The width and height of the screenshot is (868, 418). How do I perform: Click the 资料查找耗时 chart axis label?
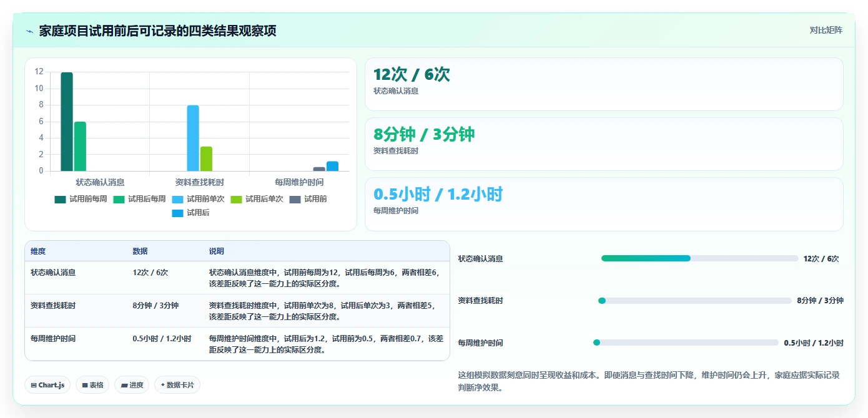point(199,182)
